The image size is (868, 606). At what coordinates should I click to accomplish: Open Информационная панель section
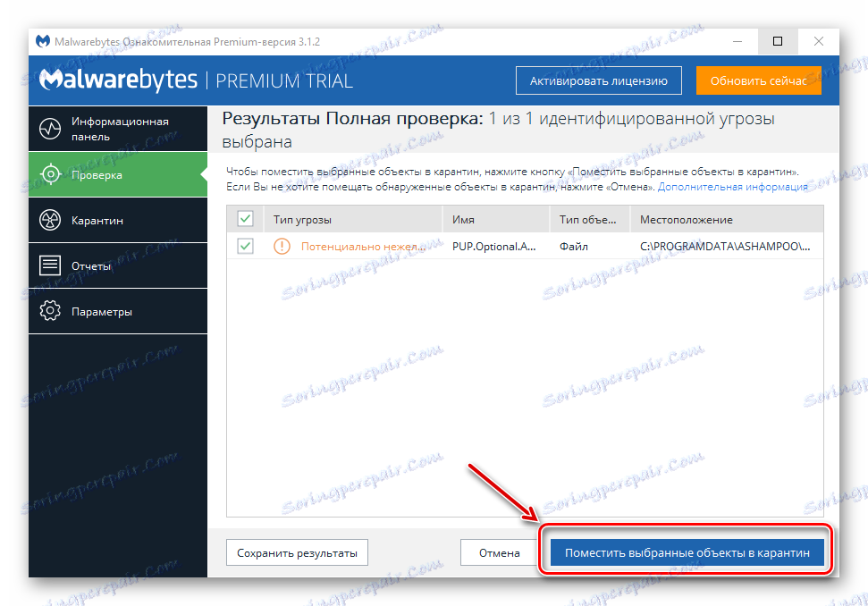coord(118,129)
